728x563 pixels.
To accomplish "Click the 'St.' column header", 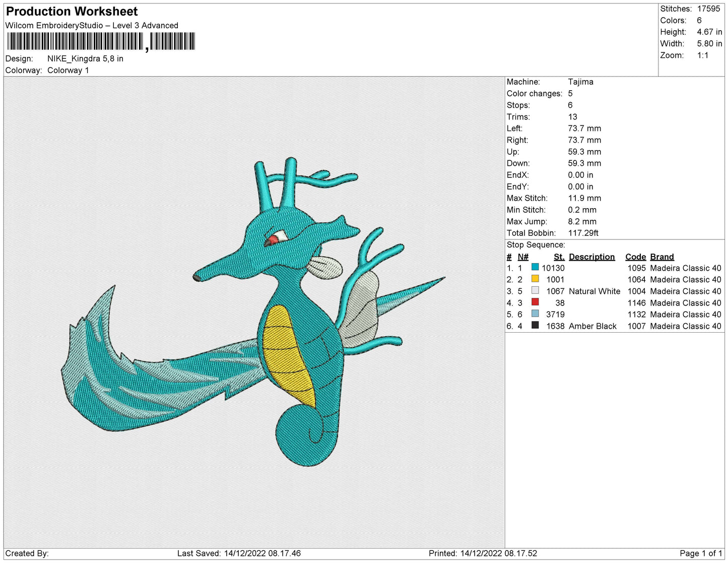I will pos(559,257).
